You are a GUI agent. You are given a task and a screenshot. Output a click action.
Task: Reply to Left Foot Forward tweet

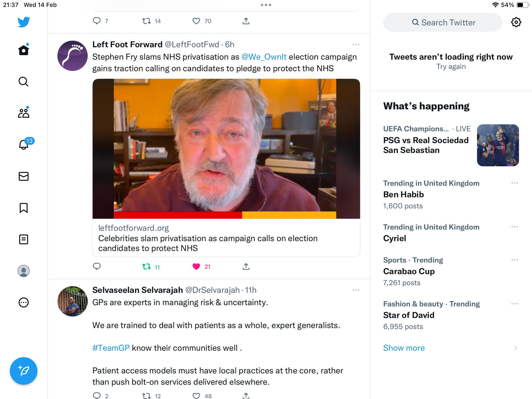(x=97, y=266)
